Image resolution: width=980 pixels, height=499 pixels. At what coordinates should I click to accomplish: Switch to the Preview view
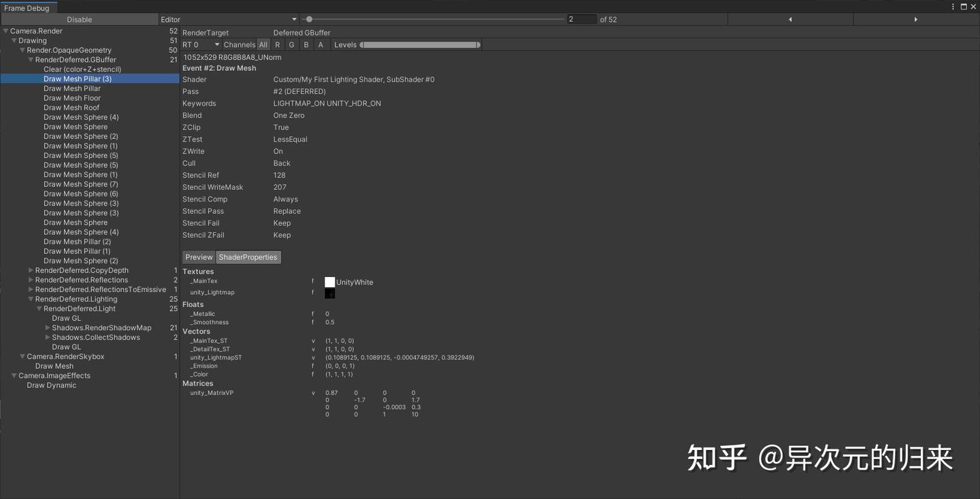(199, 257)
